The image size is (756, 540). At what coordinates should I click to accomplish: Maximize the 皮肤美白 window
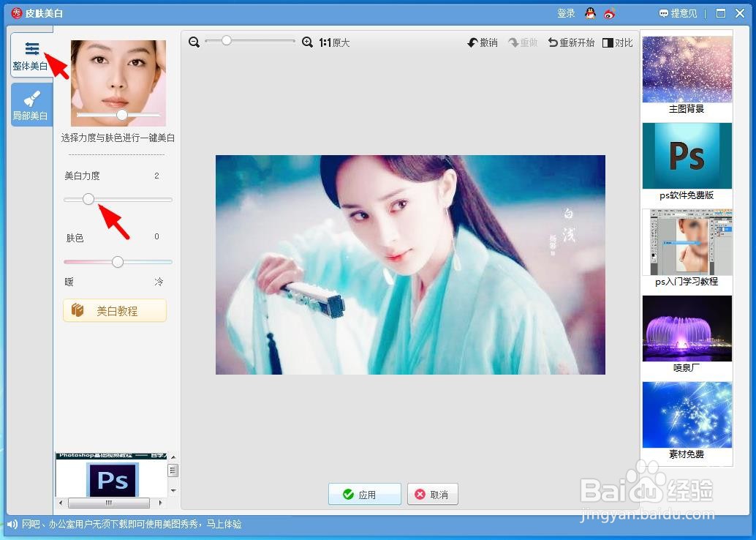(721, 13)
